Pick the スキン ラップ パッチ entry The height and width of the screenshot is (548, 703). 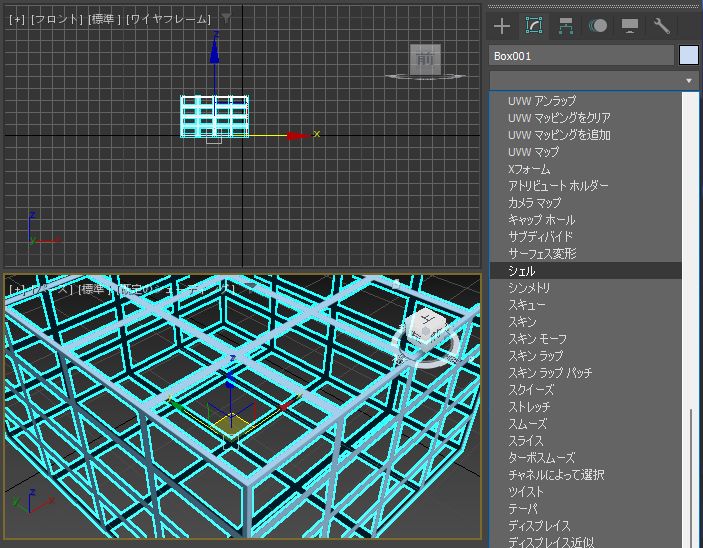click(x=550, y=373)
